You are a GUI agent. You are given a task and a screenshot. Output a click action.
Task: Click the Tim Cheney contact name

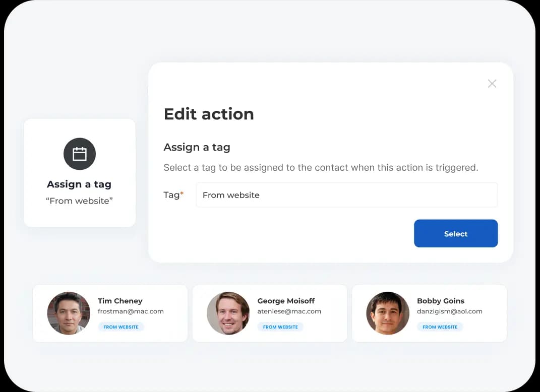pyautogui.click(x=120, y=301)
